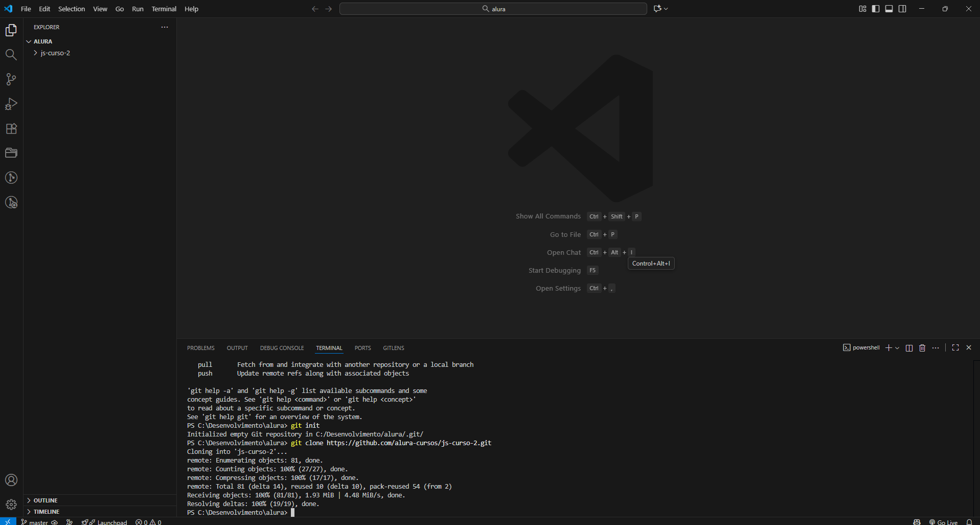
Task: Open terminal panel more actions ellipsis
Action: click(936, 348)
